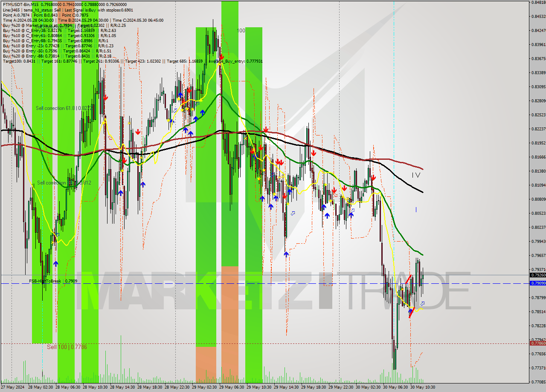Click the black current price tag 0.79260
Screen dimensions: 546x392
coord(537,275)
